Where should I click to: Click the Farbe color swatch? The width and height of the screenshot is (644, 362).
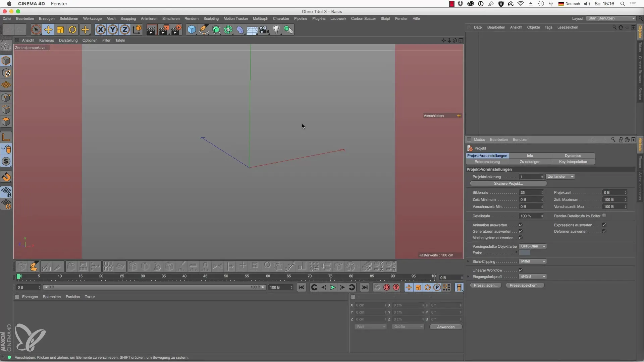525,253
